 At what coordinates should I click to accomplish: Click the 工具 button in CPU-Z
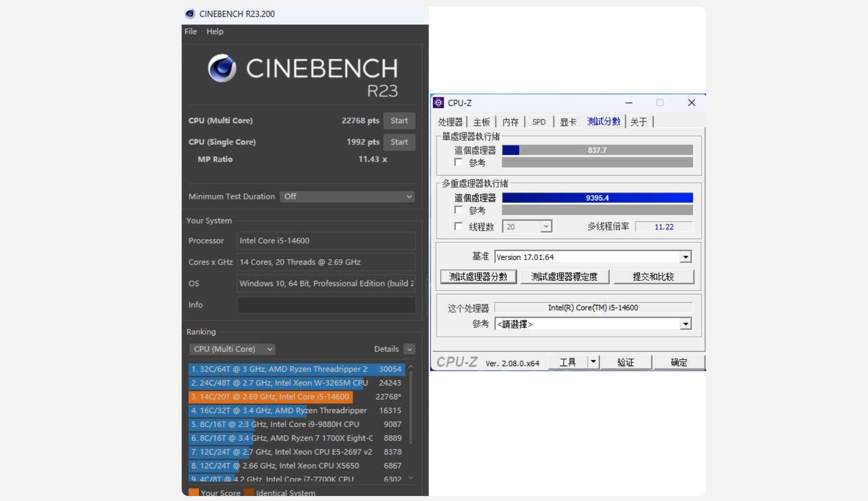(x=568, y=362)
